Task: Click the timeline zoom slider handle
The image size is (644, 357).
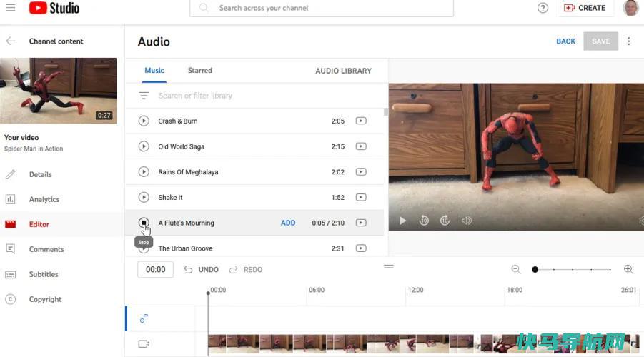Action: coord(535,270)
